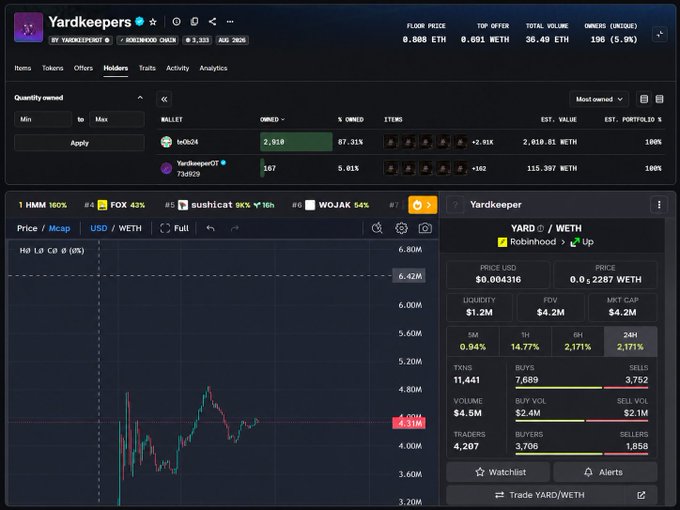Open Items tab
680x510 pixels.
[x=23, y=68]
